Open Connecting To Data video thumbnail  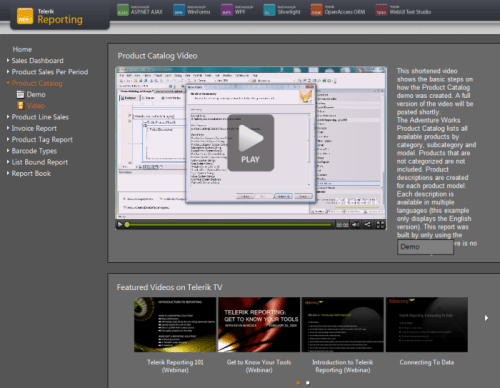pyautogui.click(x=427, y=325)
